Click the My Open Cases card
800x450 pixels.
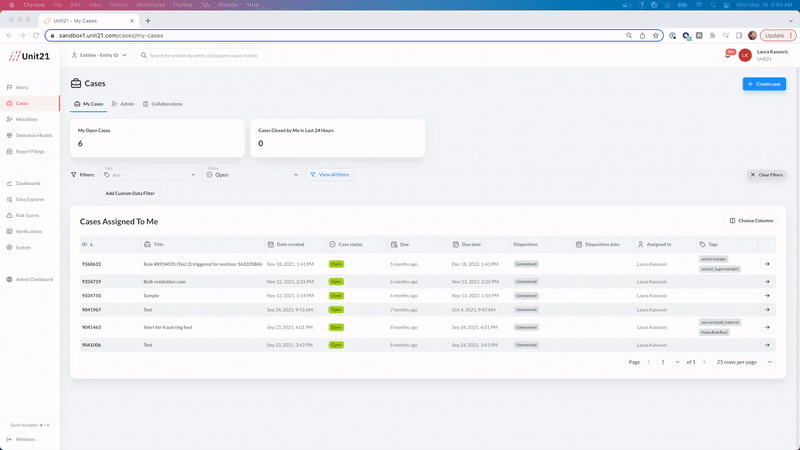[157, 138]
